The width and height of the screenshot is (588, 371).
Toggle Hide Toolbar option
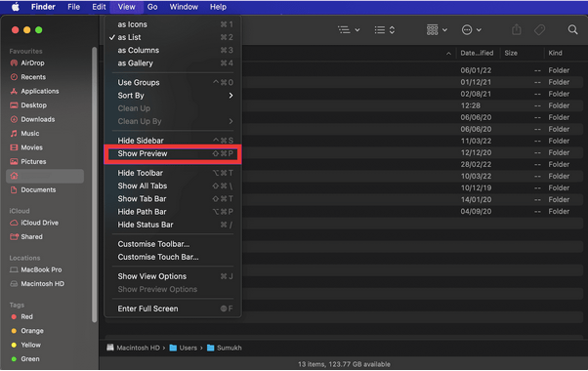point(173,173)
